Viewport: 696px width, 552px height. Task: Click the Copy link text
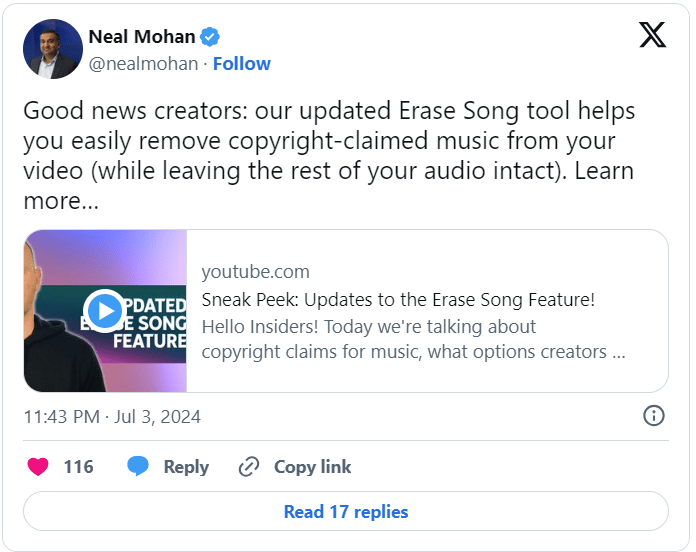pyautogui.click(x=312, y=467)
